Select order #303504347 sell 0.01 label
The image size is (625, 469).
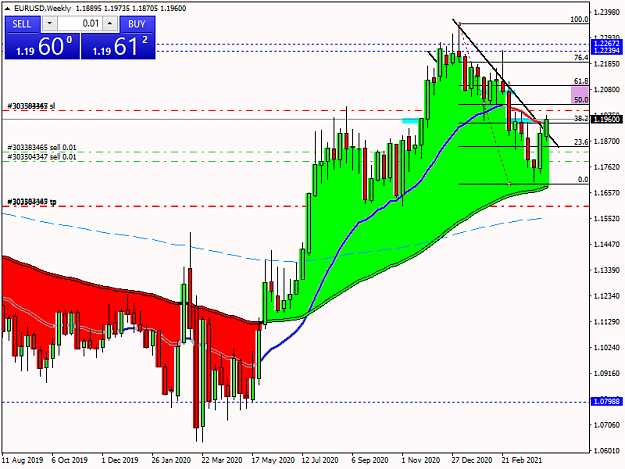(42, 157)
